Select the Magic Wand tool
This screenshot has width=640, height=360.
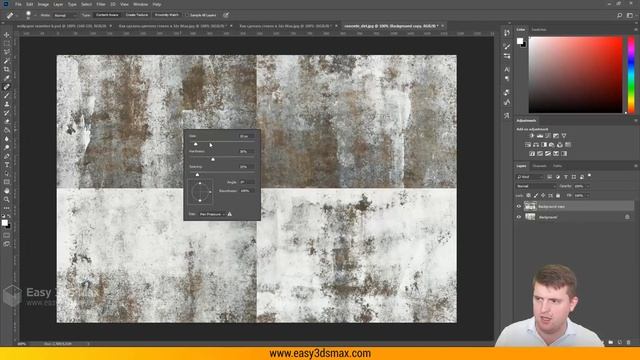pos(7,61)
